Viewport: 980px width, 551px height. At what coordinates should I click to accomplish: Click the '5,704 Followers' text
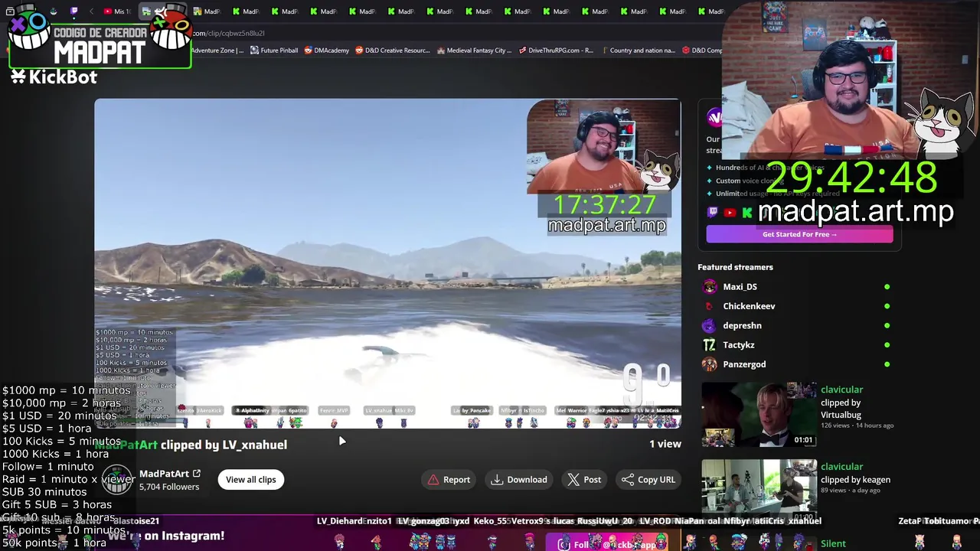tap(169, 487)
